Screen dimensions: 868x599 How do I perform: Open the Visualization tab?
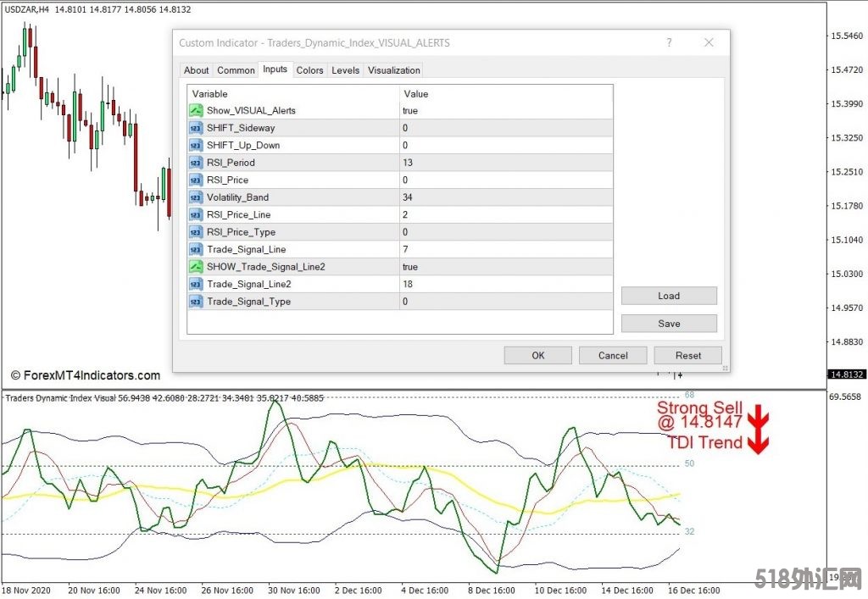click(393, 70)
